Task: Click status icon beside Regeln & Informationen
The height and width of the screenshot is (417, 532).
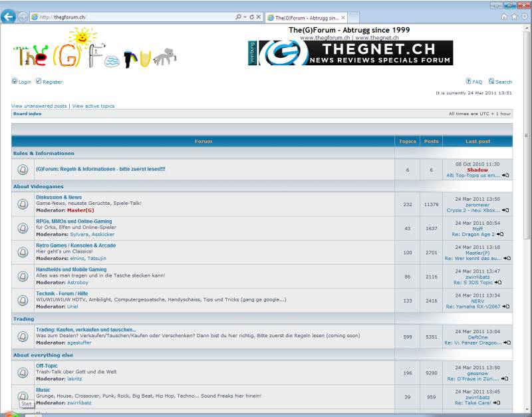Action: tap(23, 170)
